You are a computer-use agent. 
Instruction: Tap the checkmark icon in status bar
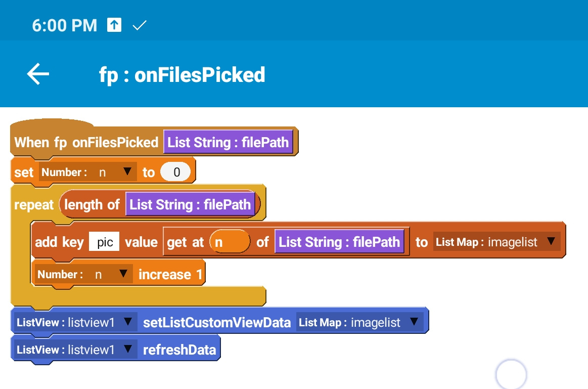point(139,25)
